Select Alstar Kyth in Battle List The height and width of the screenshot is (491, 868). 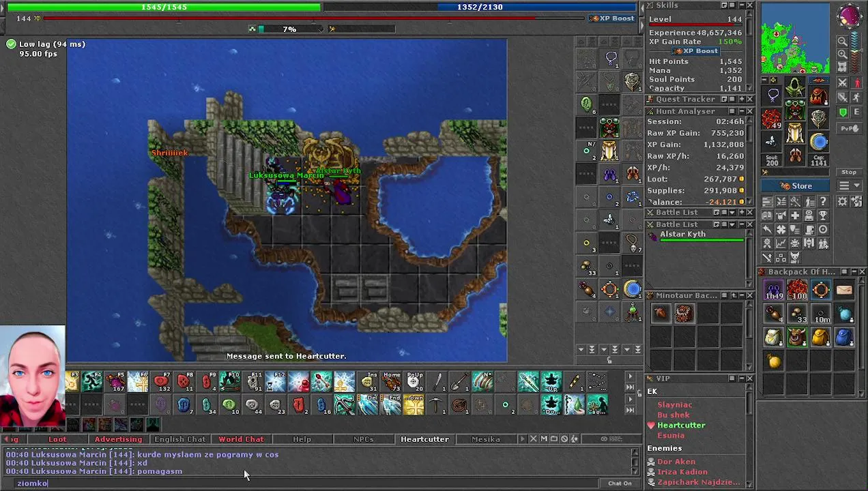coord(697,235)
